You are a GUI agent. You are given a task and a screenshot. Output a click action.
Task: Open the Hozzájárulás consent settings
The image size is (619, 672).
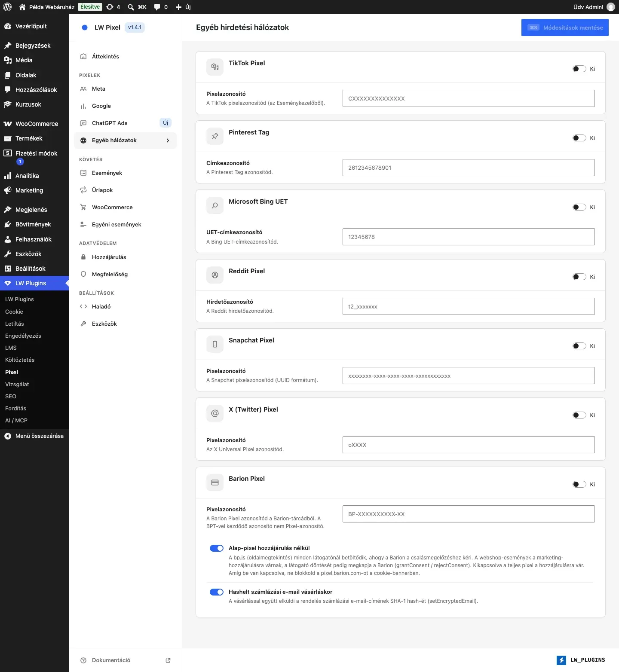[126, 257]
